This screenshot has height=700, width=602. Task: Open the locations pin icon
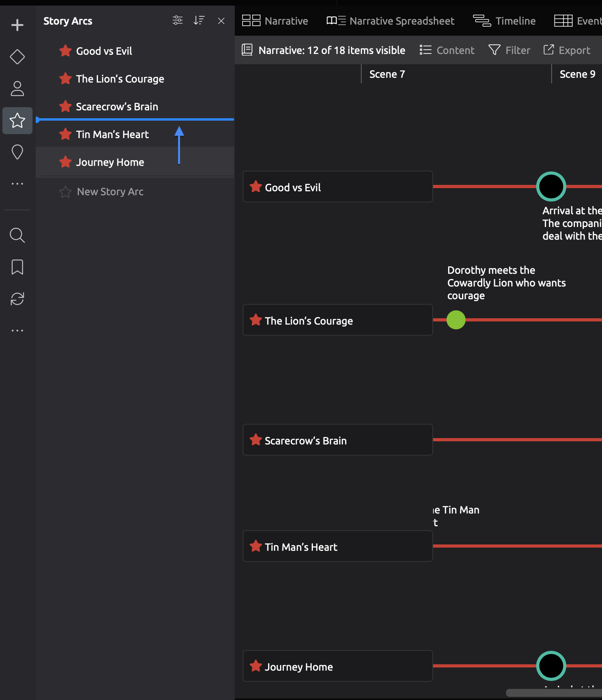[17, 152]
